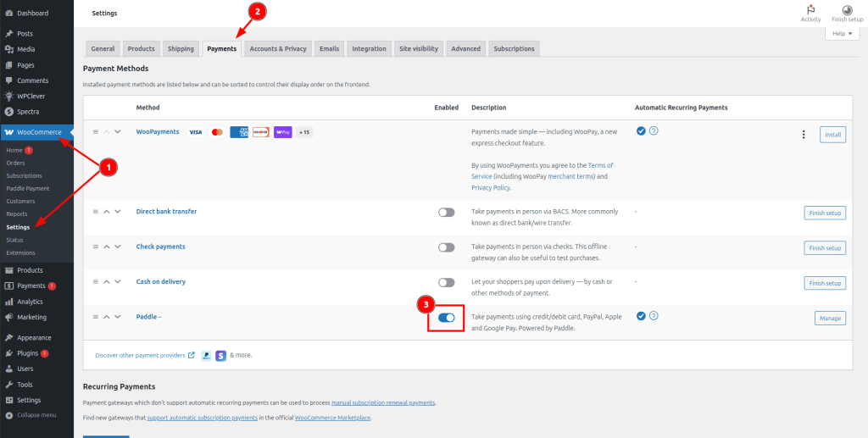Grab the Check payments drag handle
868x438 pixels.
pos(95,247)
